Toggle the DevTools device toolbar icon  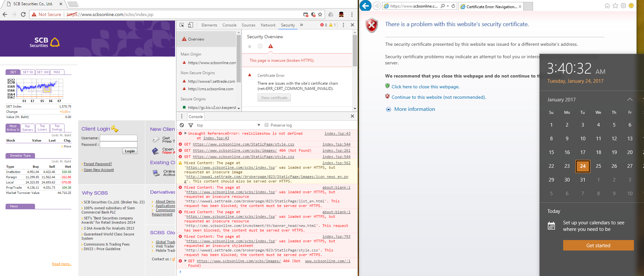(x=190, y=25)
